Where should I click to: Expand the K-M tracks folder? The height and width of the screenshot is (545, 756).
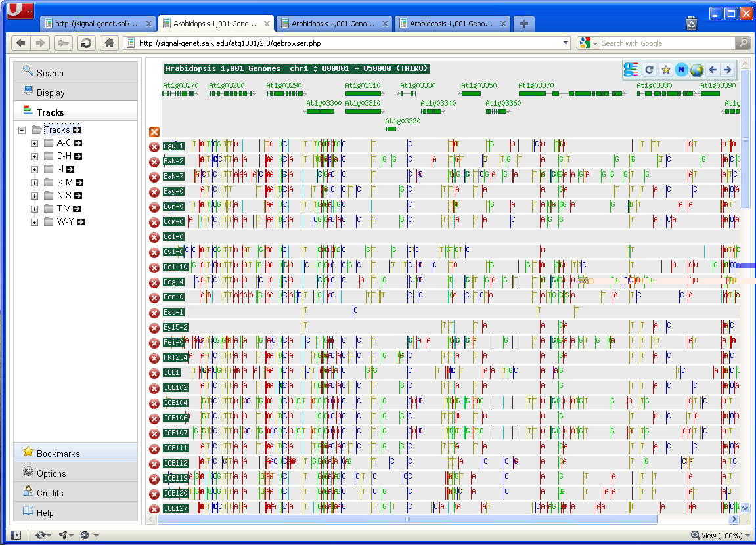[x=35, y=183]
